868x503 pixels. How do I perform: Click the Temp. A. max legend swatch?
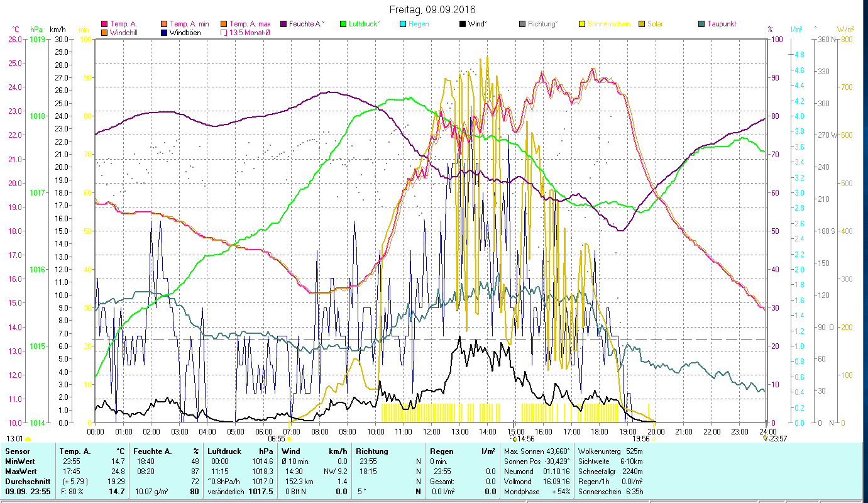[223, 24]
